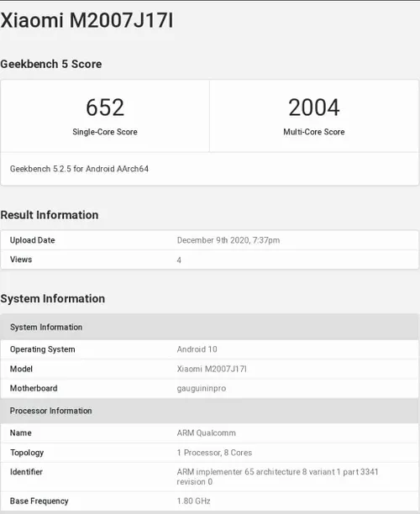Click the System Information table header row
Screen dimensions: 420x514
tap(210, 327)
